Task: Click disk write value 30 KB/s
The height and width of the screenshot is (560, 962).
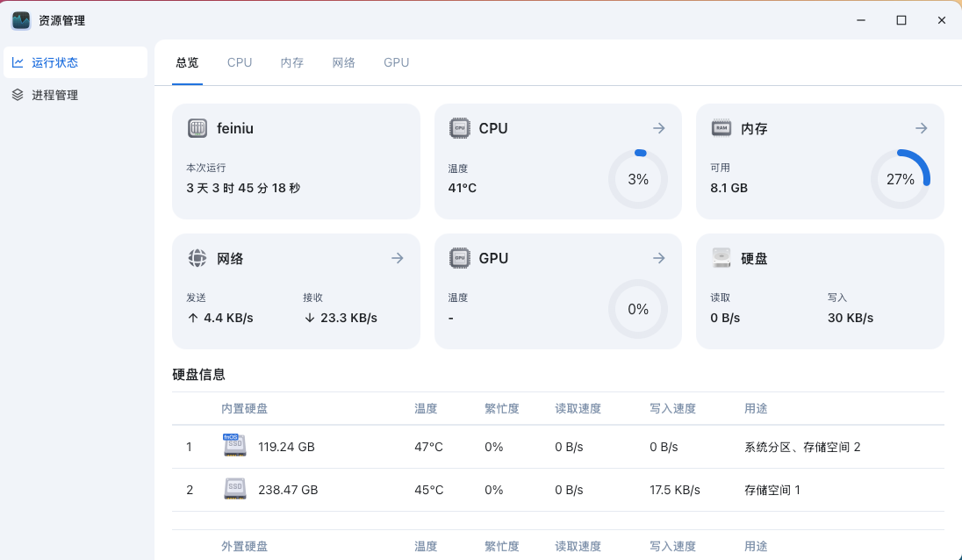Action: (x=851, y=318)
